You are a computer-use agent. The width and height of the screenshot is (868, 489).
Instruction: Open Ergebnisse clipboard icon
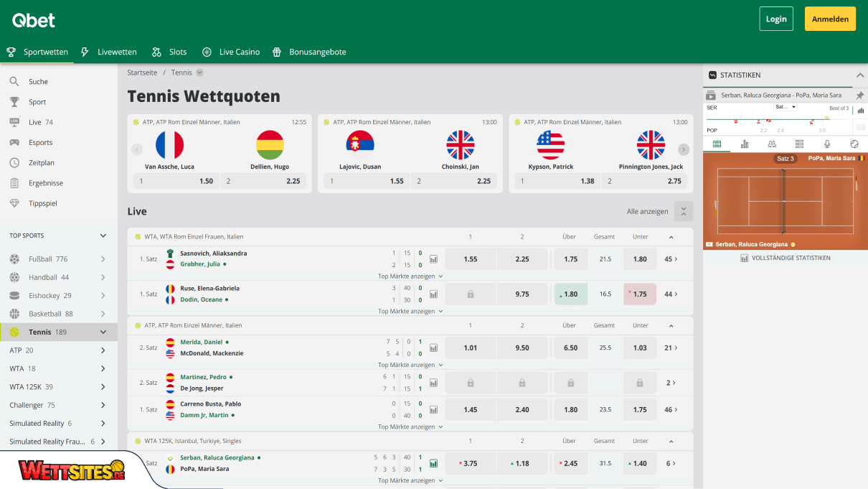14,183
